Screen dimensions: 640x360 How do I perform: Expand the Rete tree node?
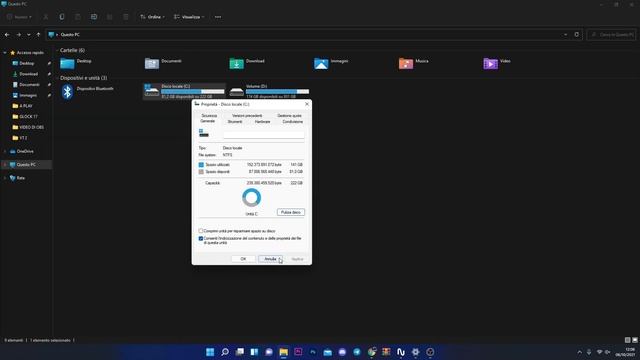click(x=5, y=178)
